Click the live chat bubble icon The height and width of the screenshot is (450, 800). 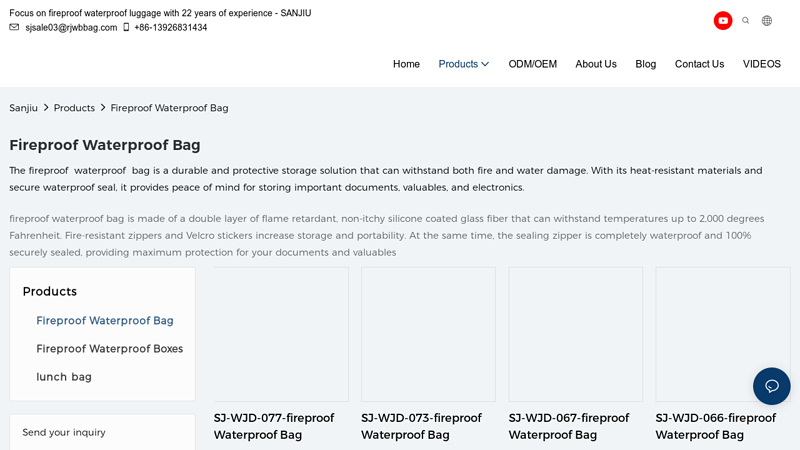771,386
